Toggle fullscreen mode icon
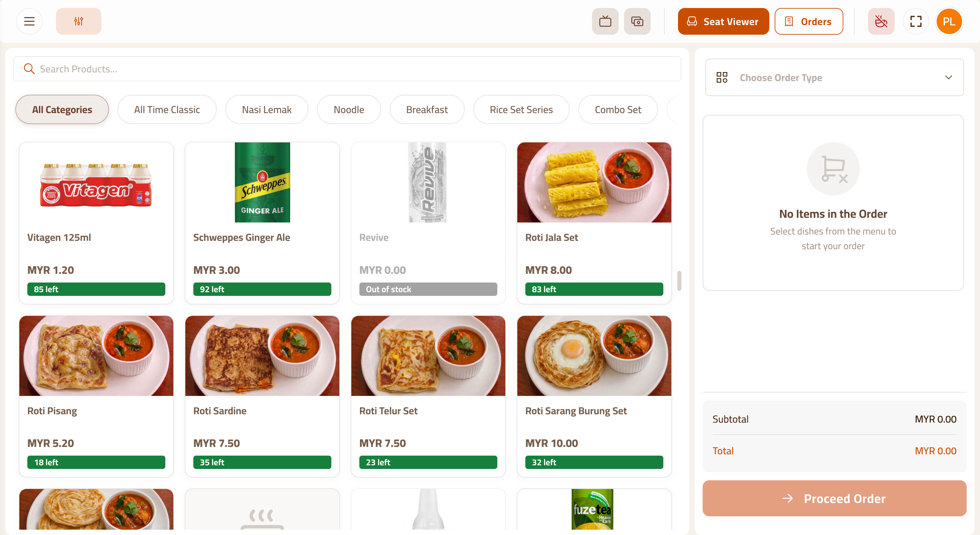This screenshot has height=535, width=980. [x=916, y=21]
